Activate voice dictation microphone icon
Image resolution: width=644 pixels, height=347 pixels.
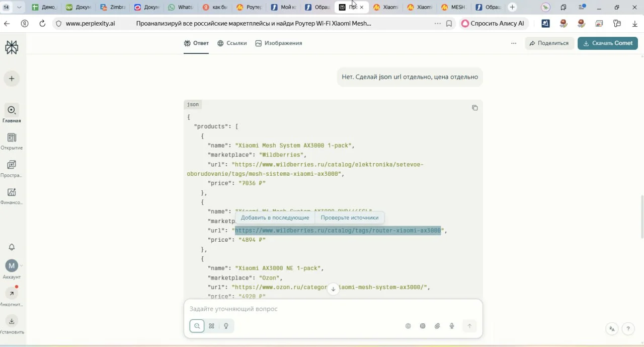pos(452,326)
